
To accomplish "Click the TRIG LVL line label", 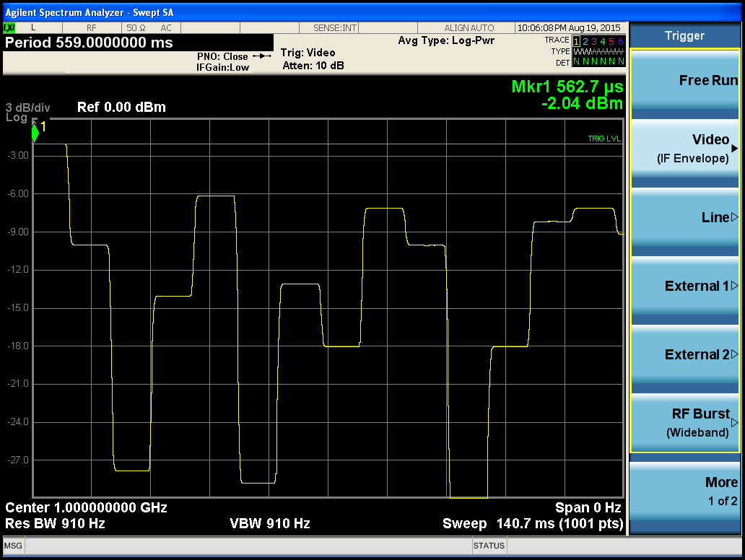I will pos(604,139).
